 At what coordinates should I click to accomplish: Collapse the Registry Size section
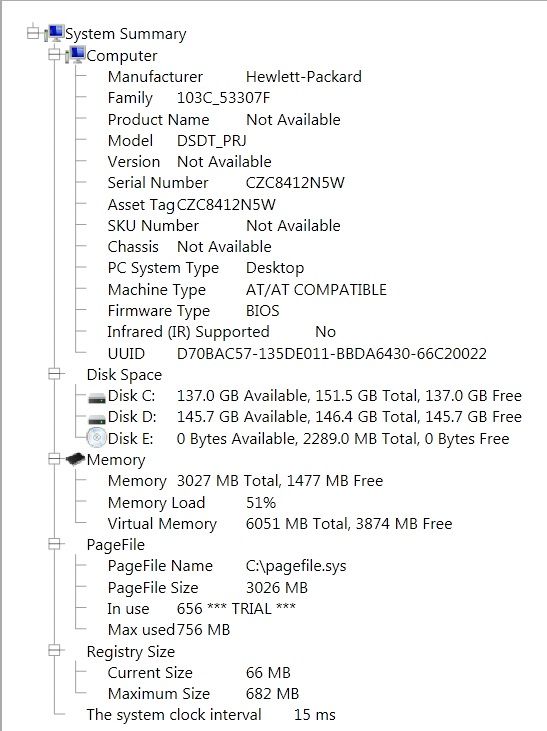tap(54, 650)
